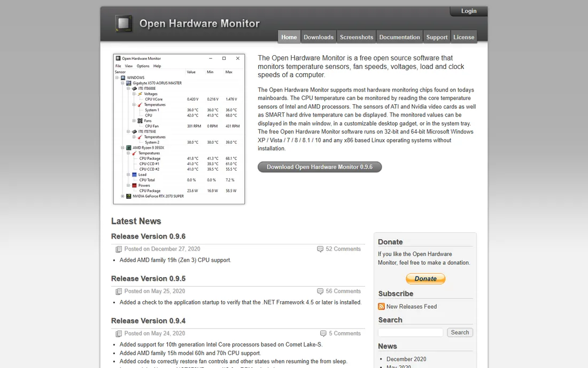Screen dimensions: 588x368
Task: Click the Open Hardware Monitor site title
Action: [x=199, y=24]
